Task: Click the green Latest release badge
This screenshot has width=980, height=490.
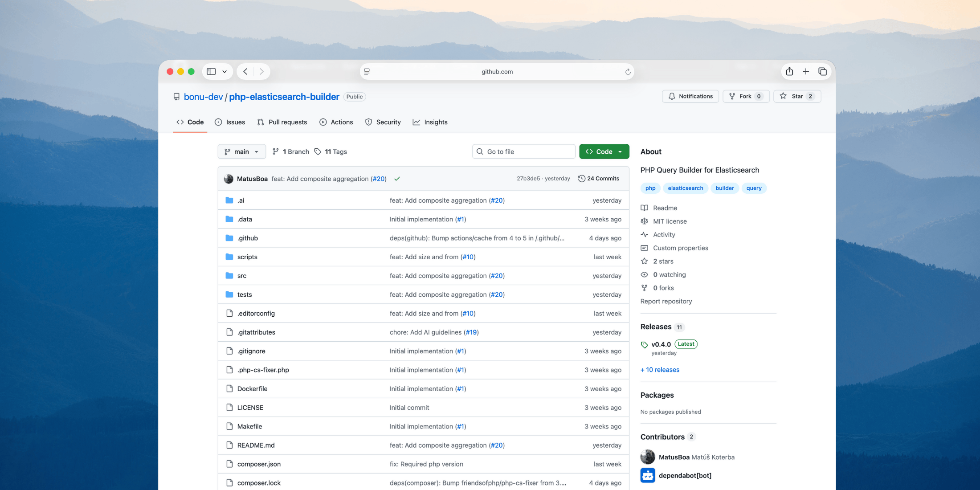Action: pos(686,344)
